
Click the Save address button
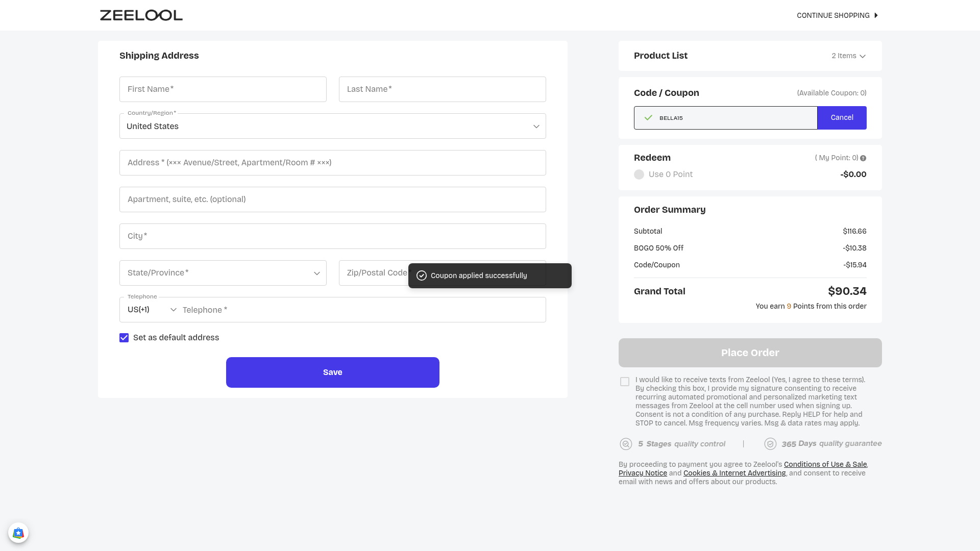[x=333, y=372]
